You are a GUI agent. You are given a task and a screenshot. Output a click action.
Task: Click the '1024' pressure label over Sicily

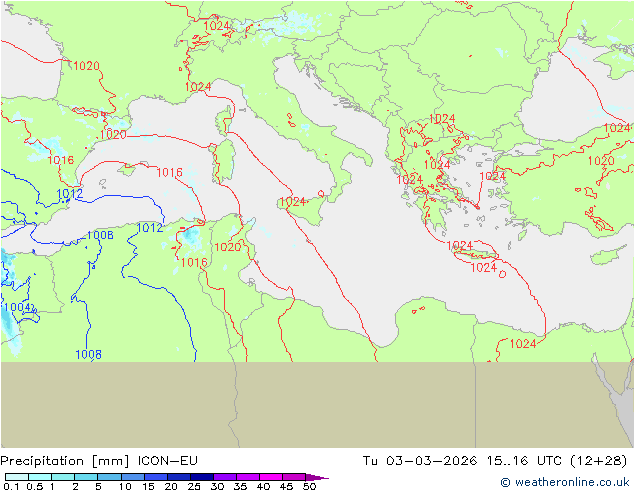point(292,201)
